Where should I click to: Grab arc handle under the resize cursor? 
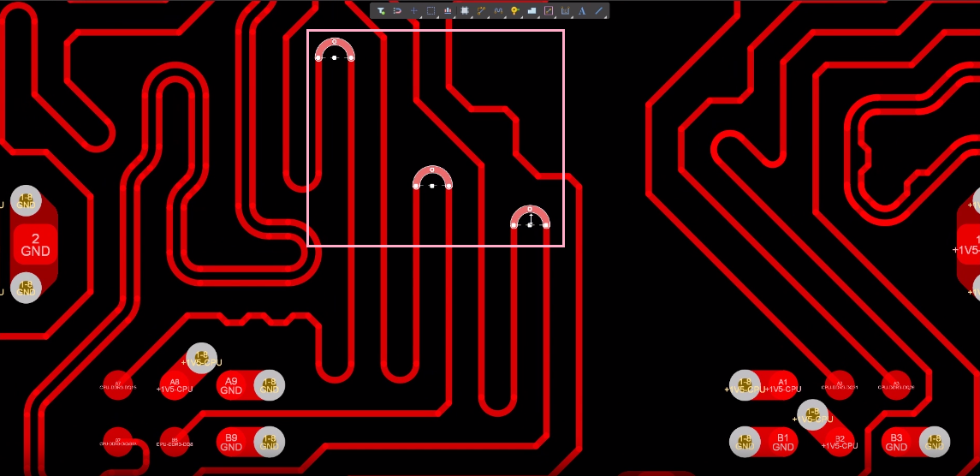[530, 224]
